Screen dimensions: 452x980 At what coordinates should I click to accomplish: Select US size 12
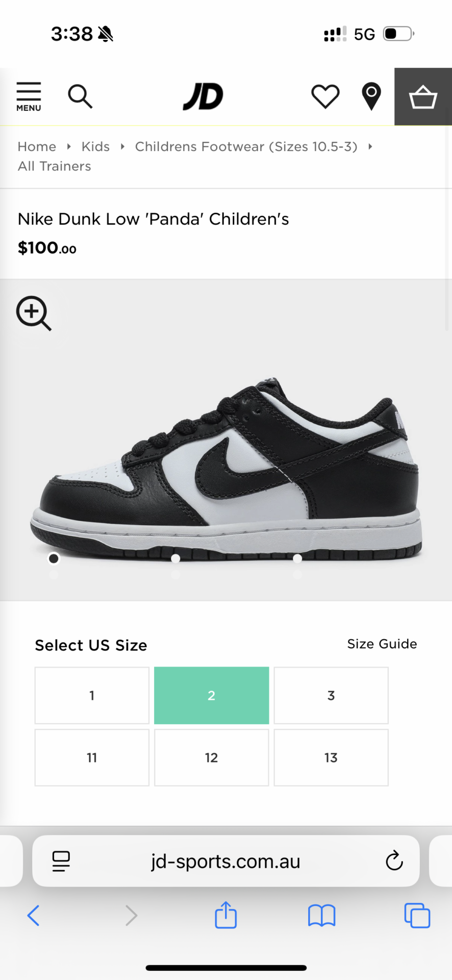pos(211,757)
